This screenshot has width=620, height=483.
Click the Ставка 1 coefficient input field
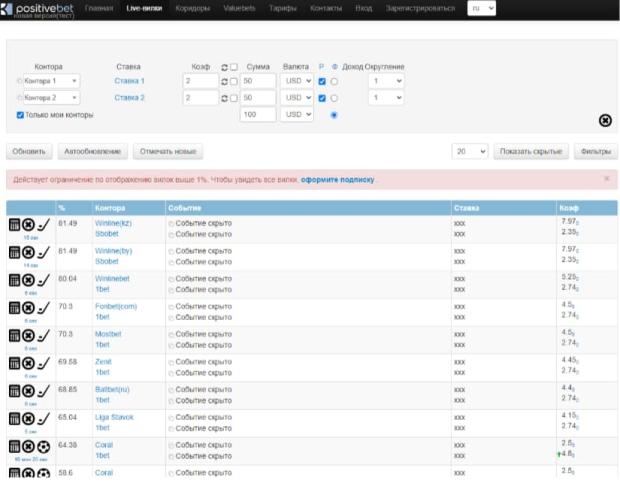coord(200,81)
